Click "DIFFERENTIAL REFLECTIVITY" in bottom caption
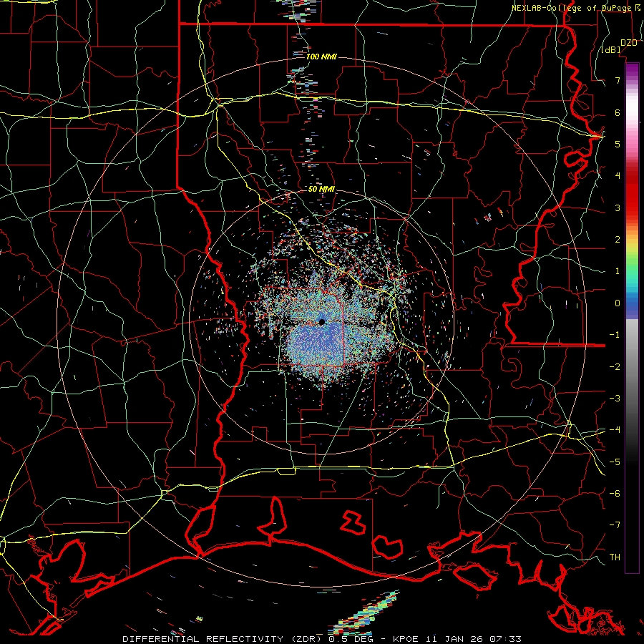Image resolution: width=644 pixels, height=644 pixels. point(203,639)
